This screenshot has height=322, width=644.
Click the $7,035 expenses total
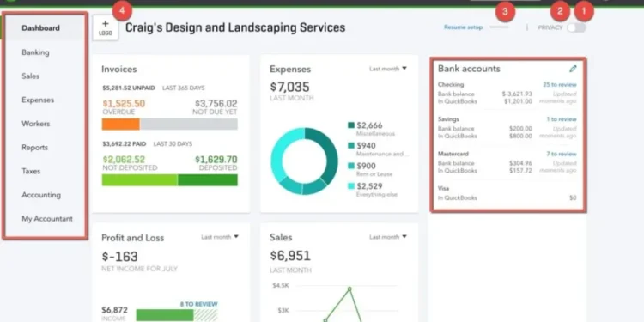click(x=290, y=87)
